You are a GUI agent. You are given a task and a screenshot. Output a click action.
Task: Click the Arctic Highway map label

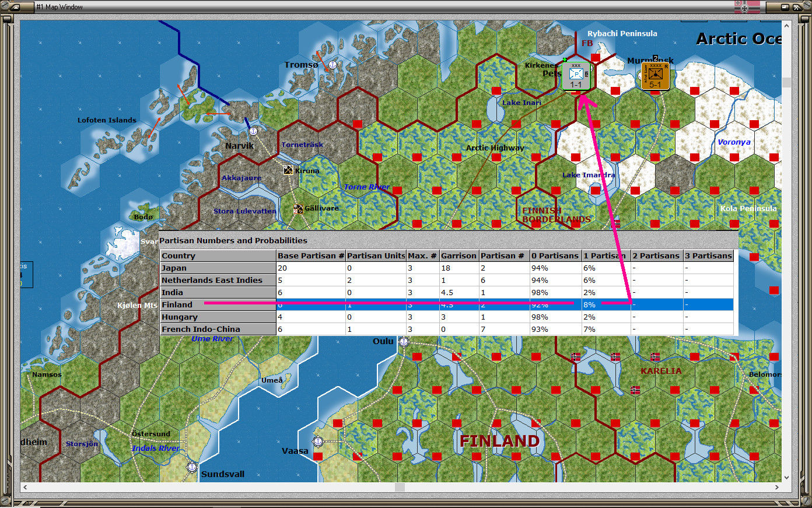(x=495, y=148)
